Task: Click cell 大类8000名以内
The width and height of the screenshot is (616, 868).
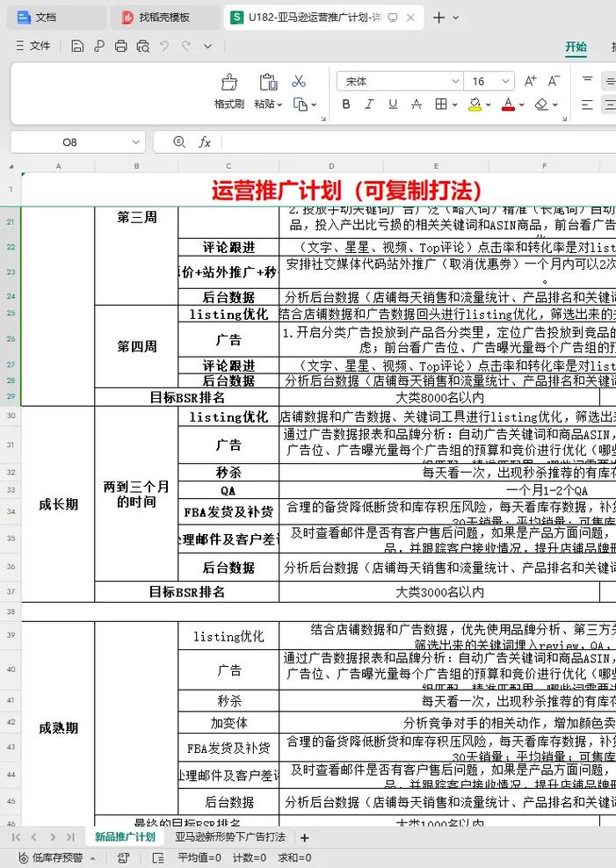Action: [439, 397]
